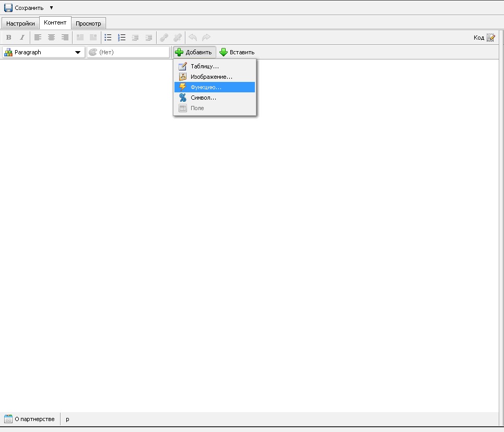The height and width of the screenshot is (432, 504).
Task: Align text to the right
Action: click(65, 38)
